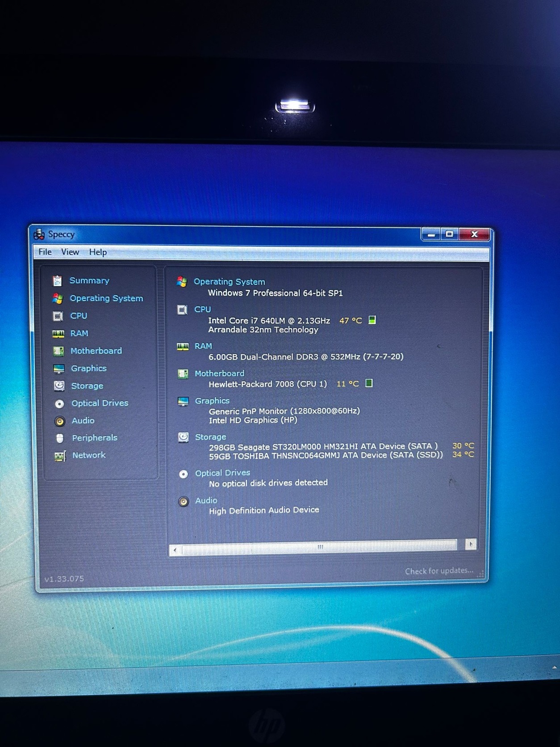Show the Motherboard sidebar section
Image resolution: width=560 pixels, height=747 pixels.
(96, 351)
